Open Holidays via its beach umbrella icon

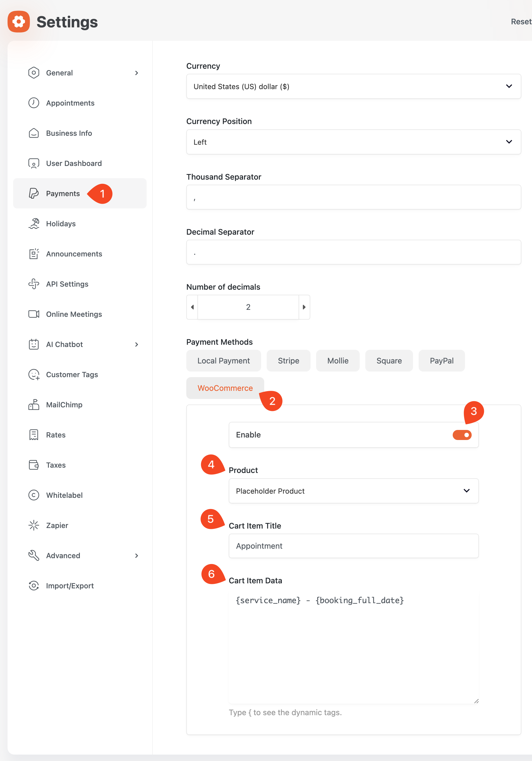[x=34, y=224]
